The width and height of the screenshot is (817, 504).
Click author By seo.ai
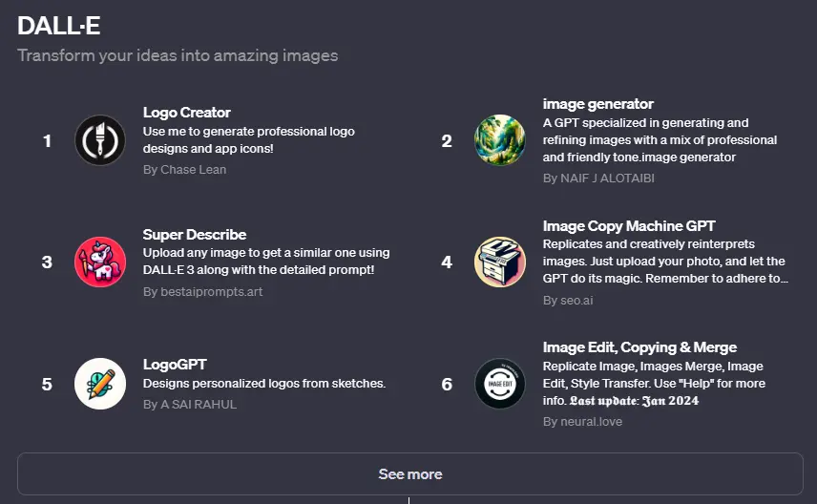point(568,301)
